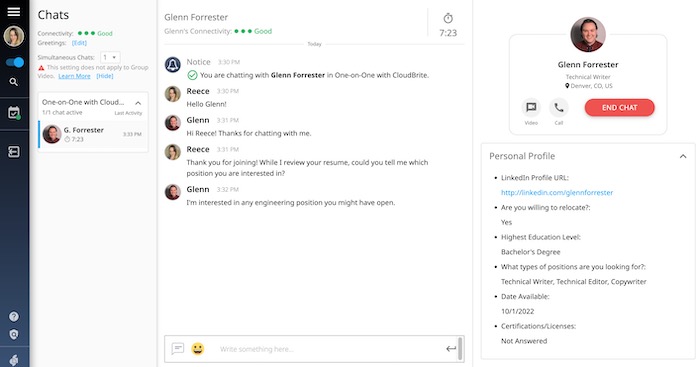The image size is (700, 367).
Task: Click the chat timer stopwatch icon
Action: coord(448,18)
